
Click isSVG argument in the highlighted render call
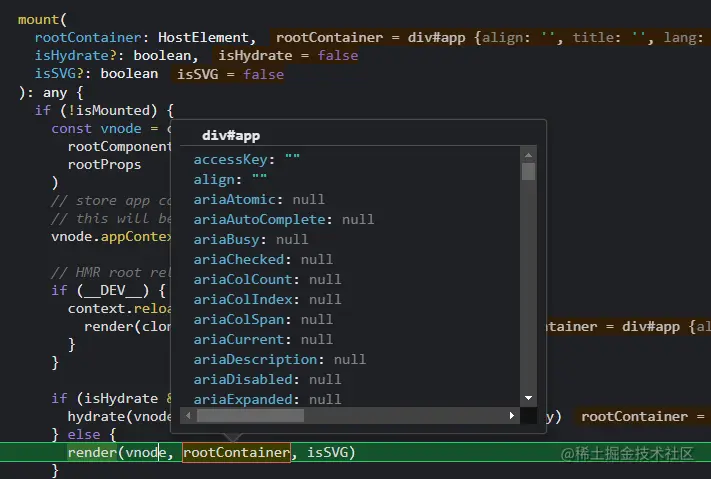point(327,452)
